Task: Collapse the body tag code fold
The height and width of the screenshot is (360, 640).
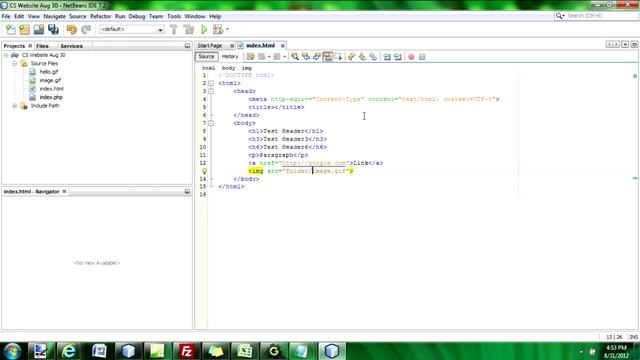Action: pos(211,123)
